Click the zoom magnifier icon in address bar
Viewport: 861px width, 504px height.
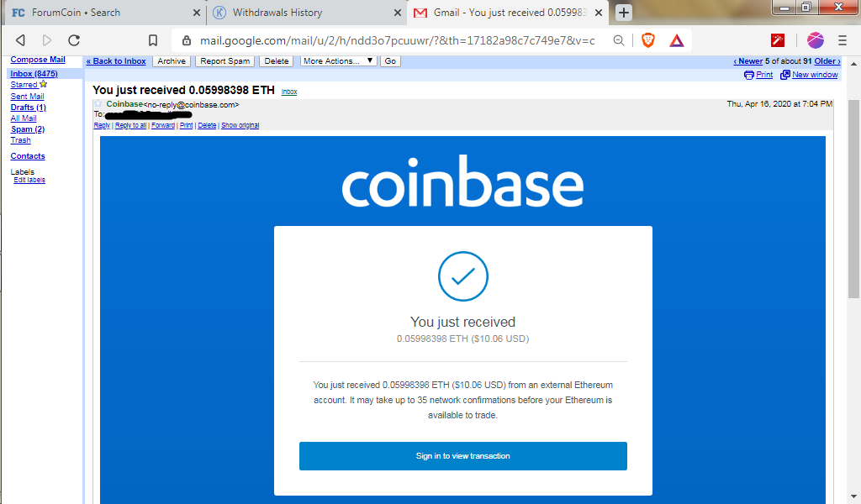tap(619, 40)
